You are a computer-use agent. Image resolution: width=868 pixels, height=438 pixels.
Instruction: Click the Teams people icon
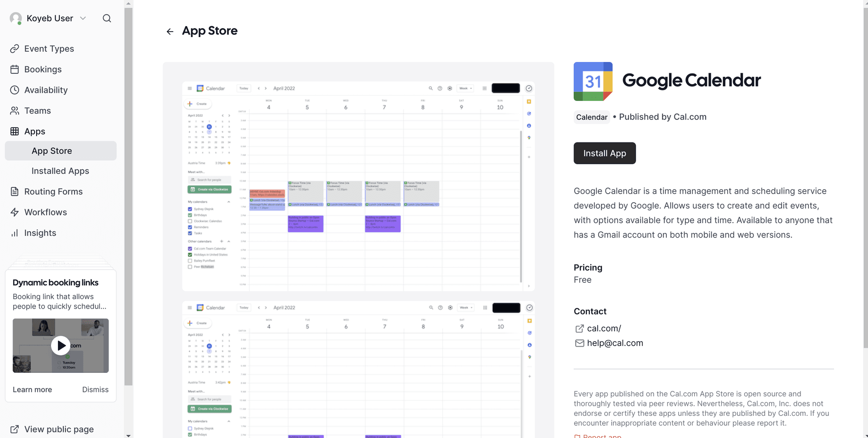(14, 110)
